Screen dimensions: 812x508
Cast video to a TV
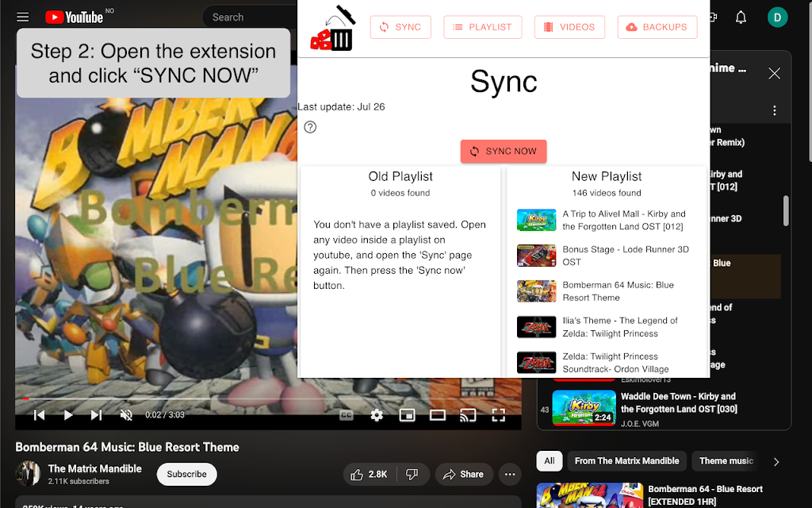[468, 414]
